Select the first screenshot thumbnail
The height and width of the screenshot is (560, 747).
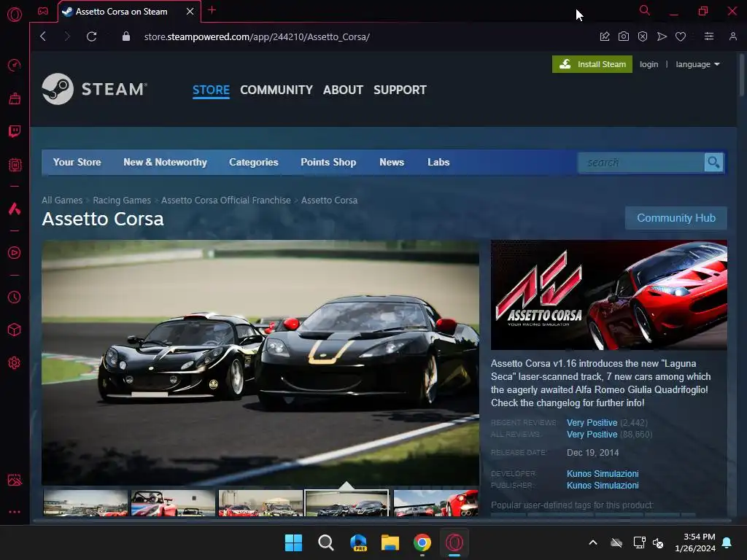[85, 503]
